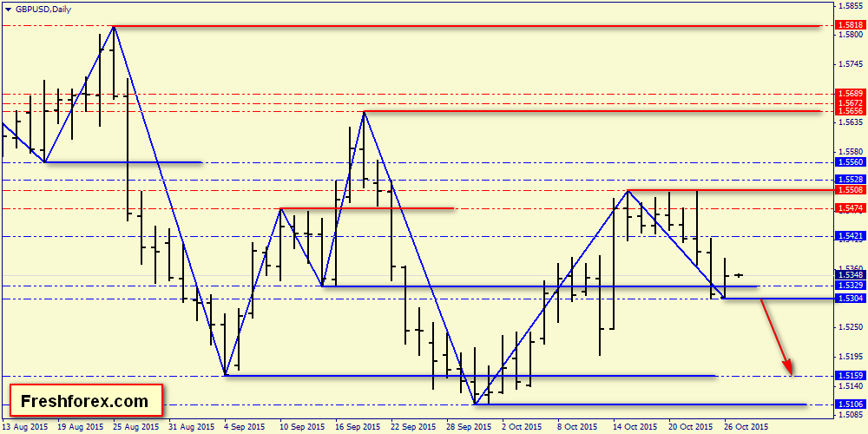Select the 1.5560 blue price label
This screenshot has width=868, height=434.
point(850,162)
